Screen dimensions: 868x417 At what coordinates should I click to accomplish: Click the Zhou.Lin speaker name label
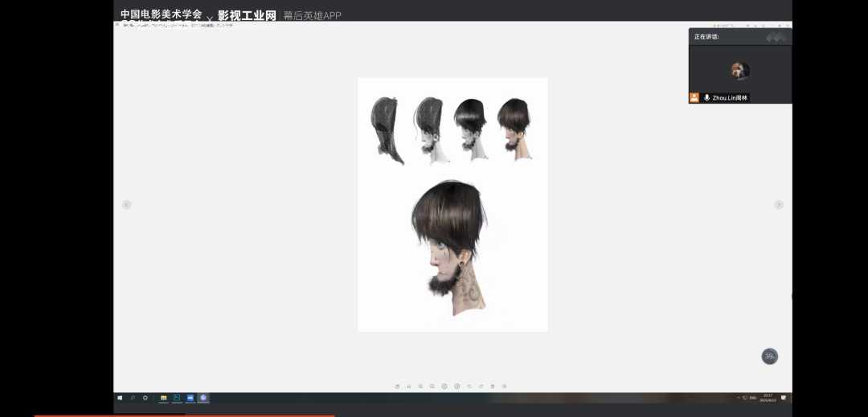pos(730,98)
